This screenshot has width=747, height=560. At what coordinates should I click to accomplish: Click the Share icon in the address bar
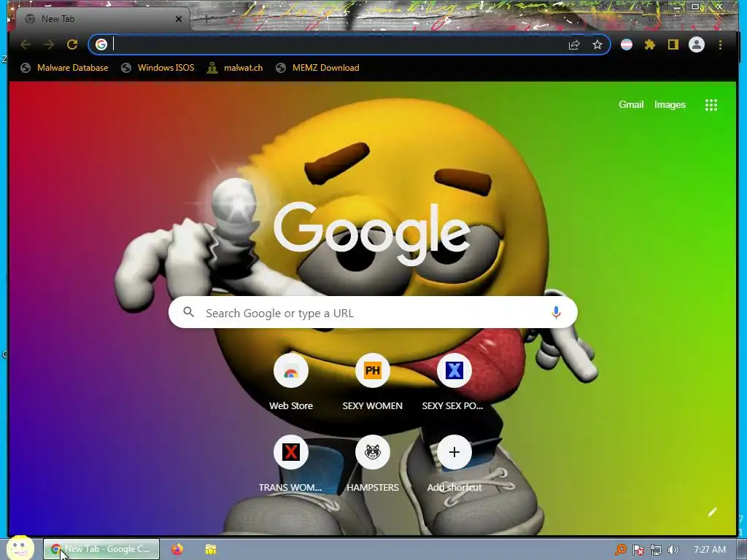574,44
